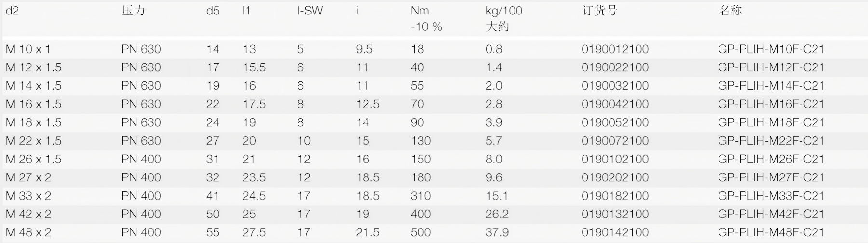Select order number 0190012100
The image size is (868, 243).
click(x=615, y=49)
